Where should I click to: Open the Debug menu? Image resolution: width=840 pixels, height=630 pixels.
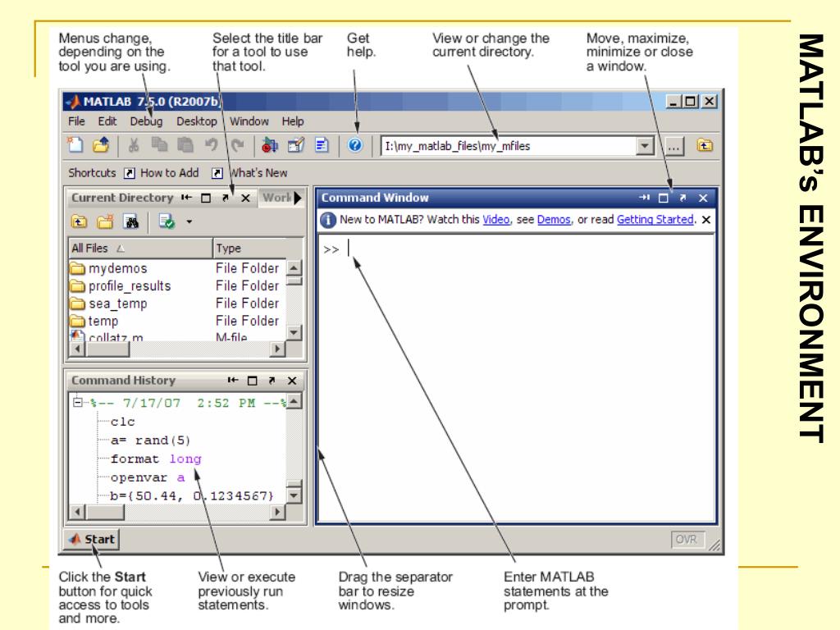point(146,121)
